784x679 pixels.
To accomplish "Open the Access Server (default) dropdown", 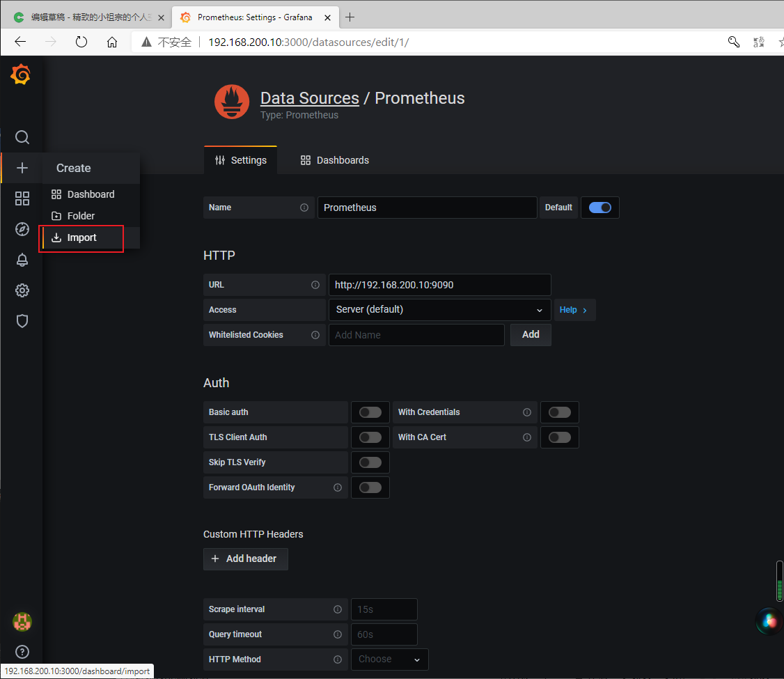I will tap(439, 310).
